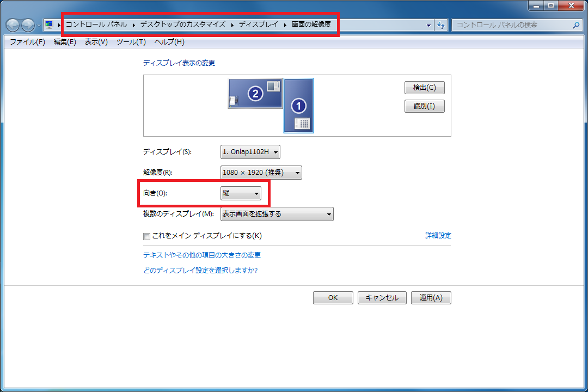Click 画面の解像度 breadcrumb
Viewport: 588px width, 392px height.
point(311,24)
